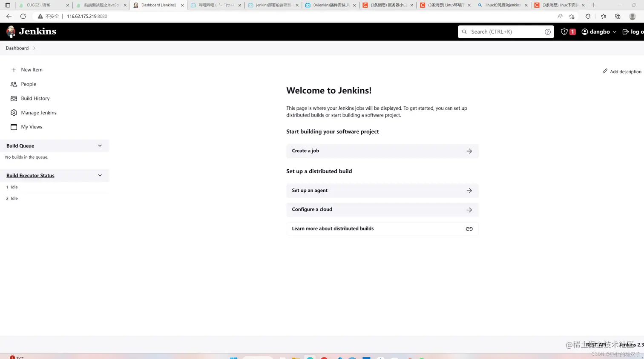Click executor 2 Idle row

(55, 198)
